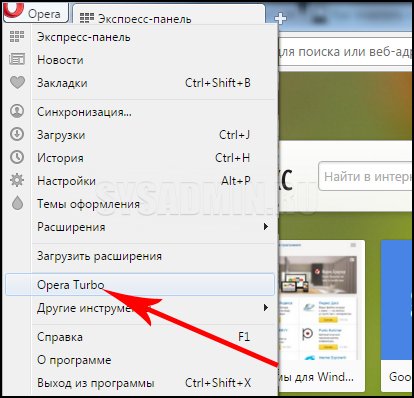Click the browser address bar field
414x398 pixels.
344,52
